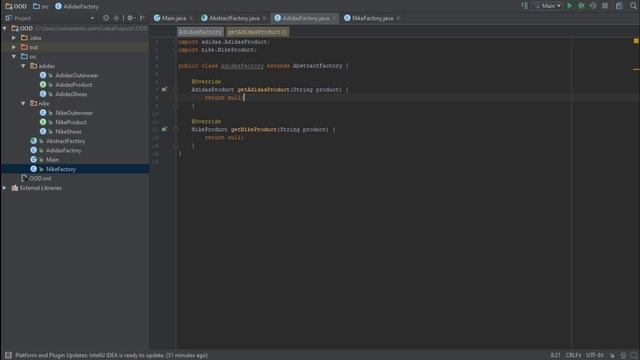Expand the .idea folder

click(x=14, y=38)
